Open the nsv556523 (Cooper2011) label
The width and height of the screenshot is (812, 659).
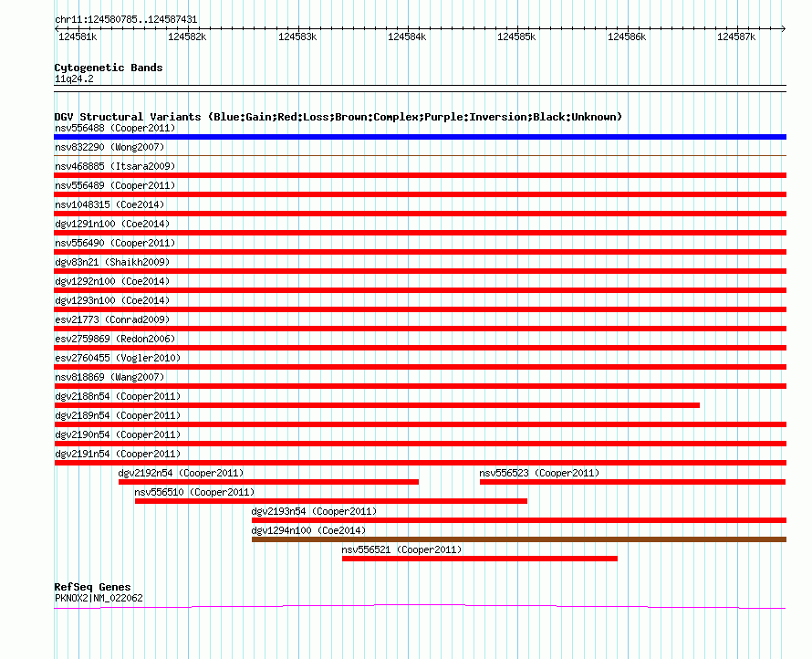coord(539,473)
